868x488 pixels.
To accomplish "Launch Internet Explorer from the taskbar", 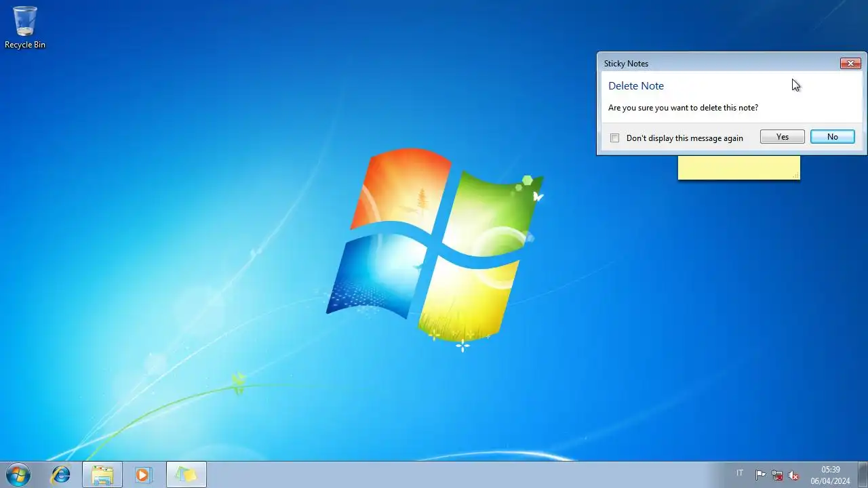I will (x=61, y=474).
